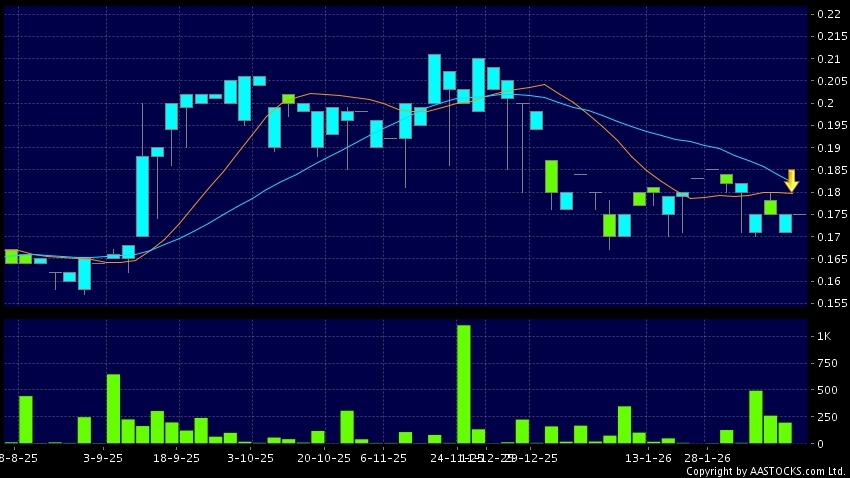Click the leftmost volume bar above 8-8-25
Screen dimensions: 850x478
point(25,420)
